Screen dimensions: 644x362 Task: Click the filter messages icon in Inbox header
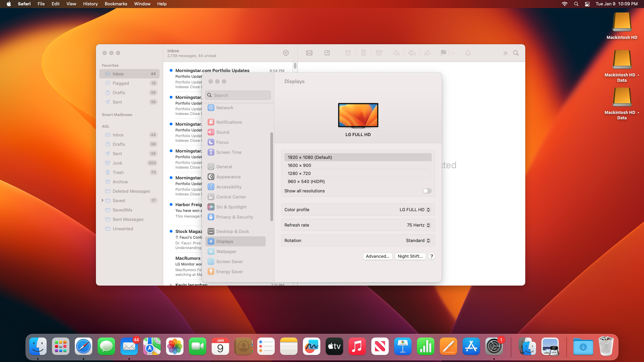click(286, 53)
